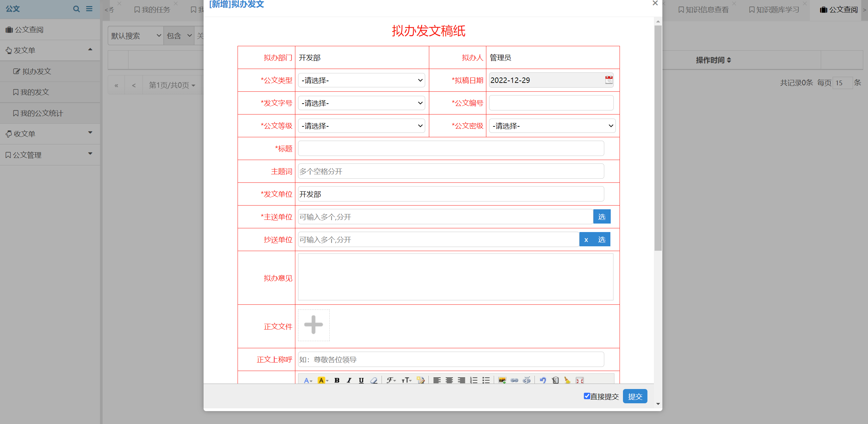
Task: Expand the 收文单 sidebar group
Action: tap(50, 134)
